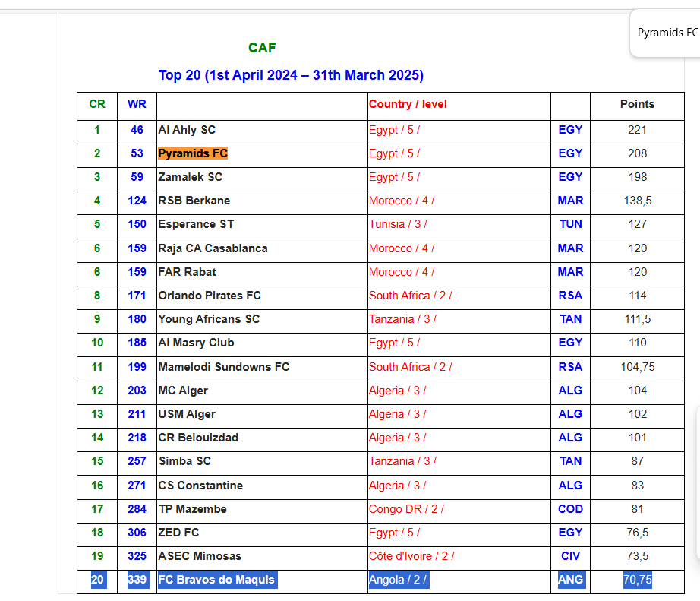Click the USM Alger club name
Image resolution: width=700 pixels, height=601 pixels.
(x=187, y=414)
